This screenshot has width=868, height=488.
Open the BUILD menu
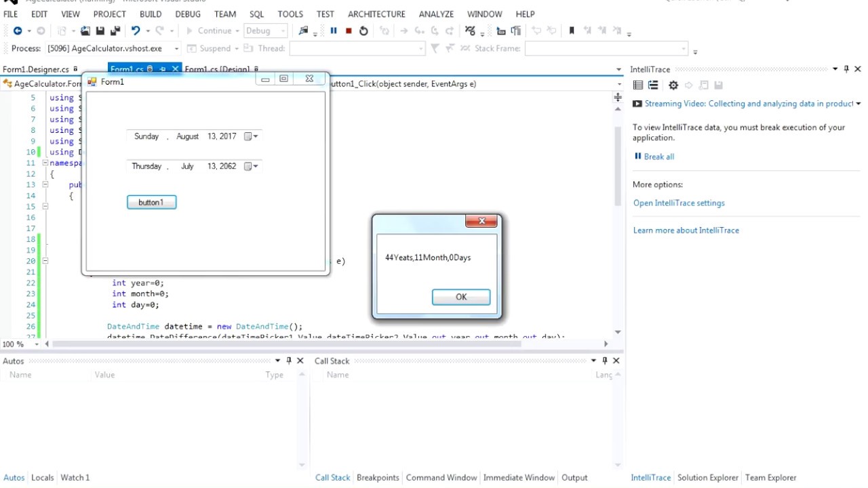pyautogui.click(x=151, y=14)
